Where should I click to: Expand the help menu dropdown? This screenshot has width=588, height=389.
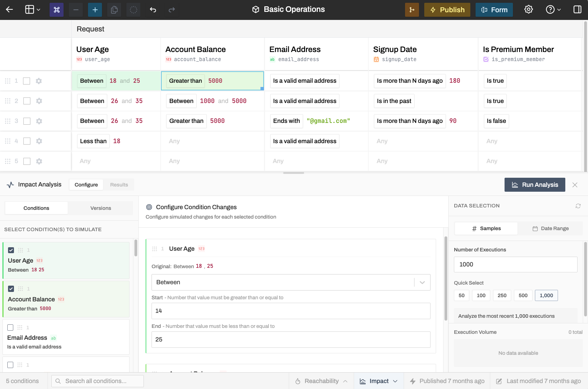pos(553,10)
